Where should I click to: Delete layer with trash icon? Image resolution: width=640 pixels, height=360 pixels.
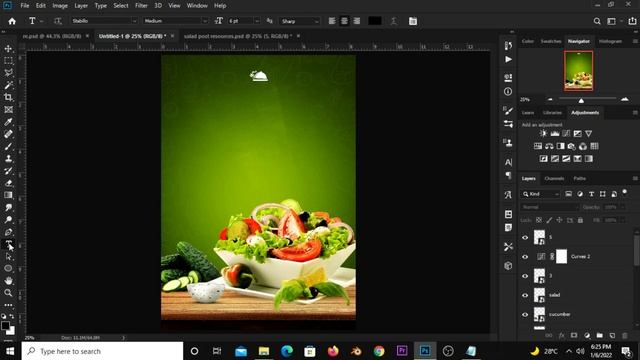624,336
